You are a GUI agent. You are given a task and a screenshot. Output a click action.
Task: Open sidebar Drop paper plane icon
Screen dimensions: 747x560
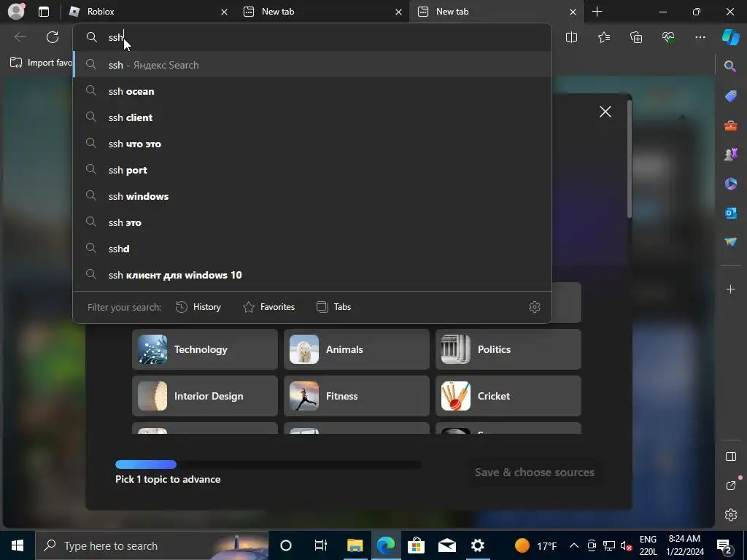point(730,242)
